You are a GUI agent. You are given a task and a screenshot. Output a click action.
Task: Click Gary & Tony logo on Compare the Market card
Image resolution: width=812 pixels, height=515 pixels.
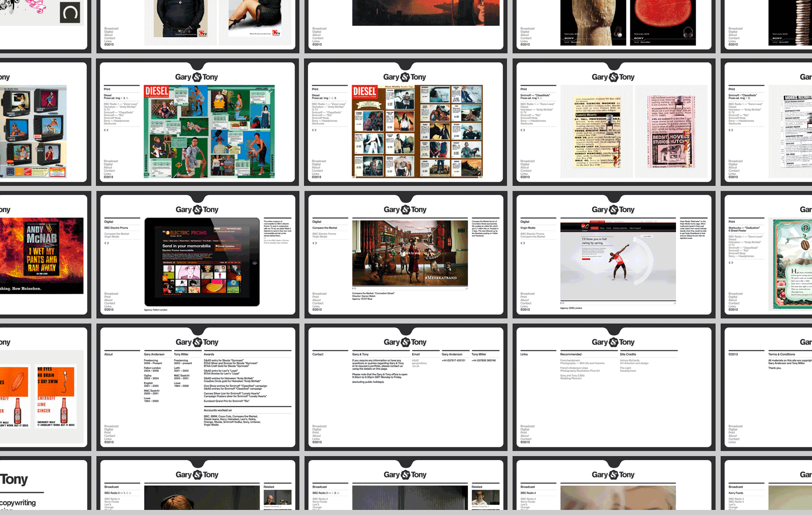click(405, 210)
